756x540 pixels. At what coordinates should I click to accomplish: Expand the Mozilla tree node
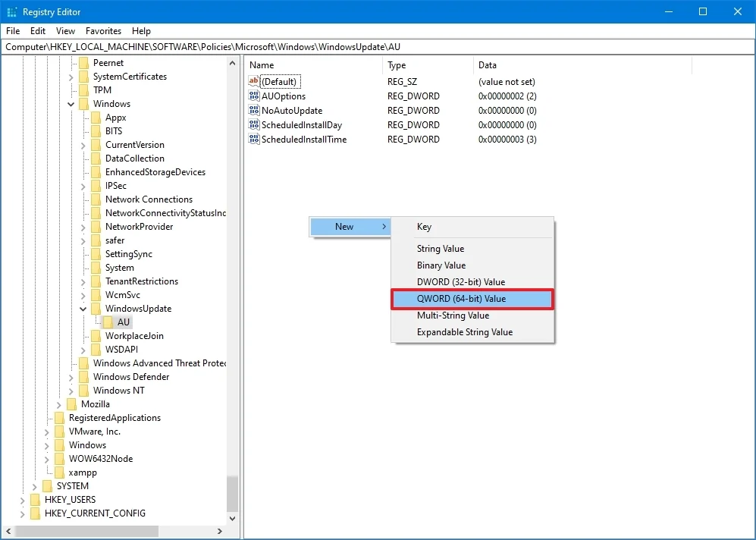coord(59,404)
